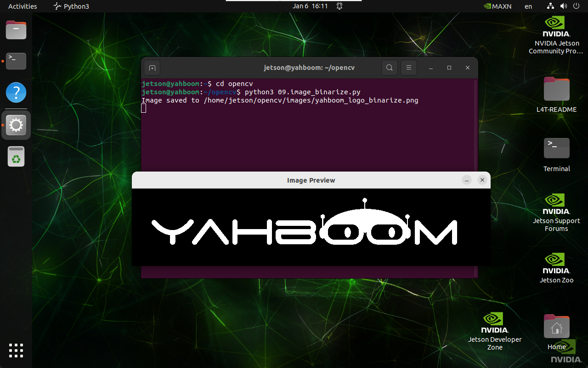Open new tab in terminal window
The image size is (588, 368).
[x=152, y=68]
